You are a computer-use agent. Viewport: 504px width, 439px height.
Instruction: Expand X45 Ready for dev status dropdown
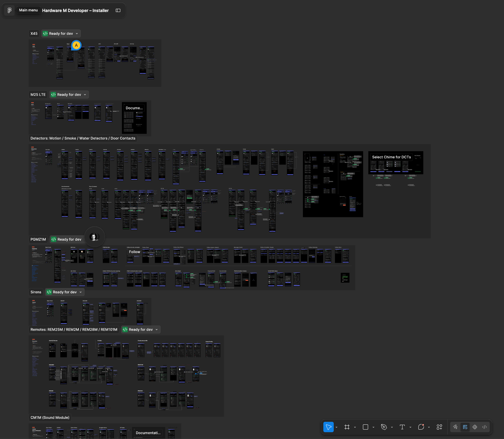(x=61, y=33)
